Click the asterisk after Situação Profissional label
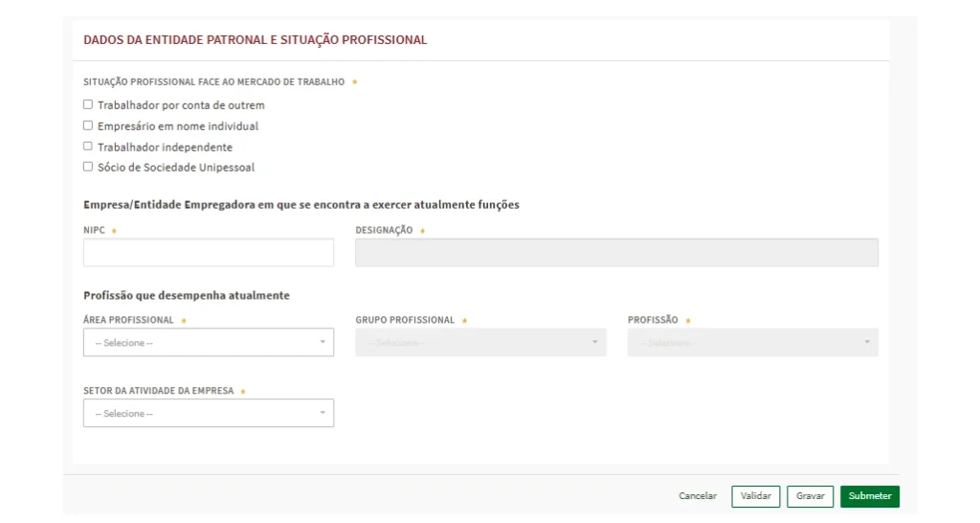 click(x=354, y=82)
